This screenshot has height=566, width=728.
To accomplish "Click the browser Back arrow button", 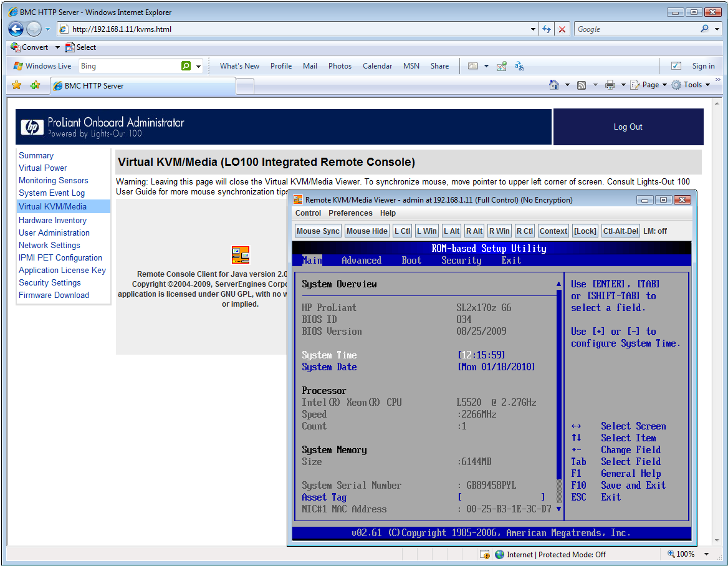I will 16,29.
